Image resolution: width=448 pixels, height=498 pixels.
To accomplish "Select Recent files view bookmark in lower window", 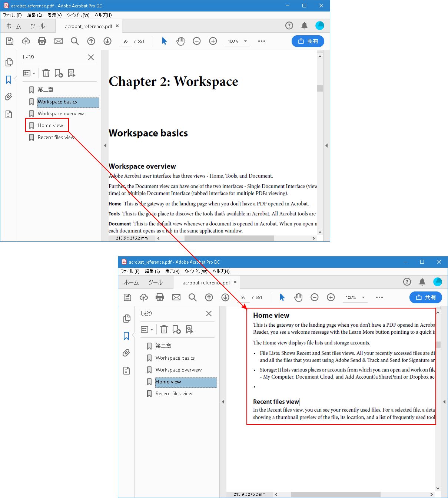I will pos(174,393).
